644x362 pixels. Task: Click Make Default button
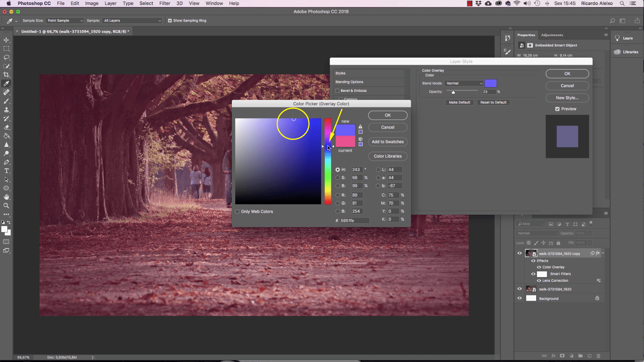click(459, 102)
